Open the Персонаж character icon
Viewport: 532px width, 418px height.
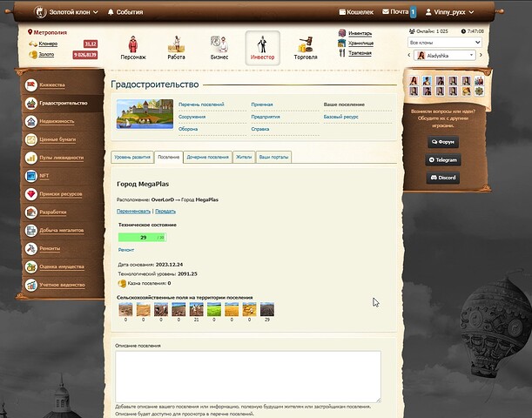133,45
